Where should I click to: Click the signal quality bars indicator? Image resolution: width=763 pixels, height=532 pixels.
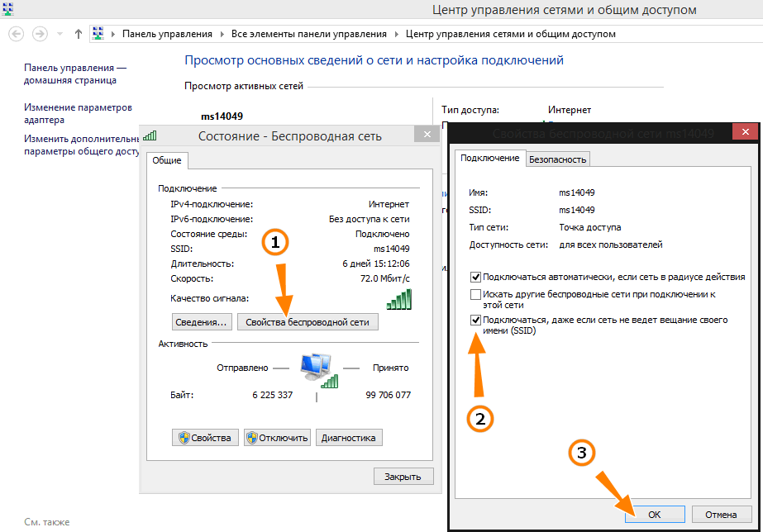[398, 299]
